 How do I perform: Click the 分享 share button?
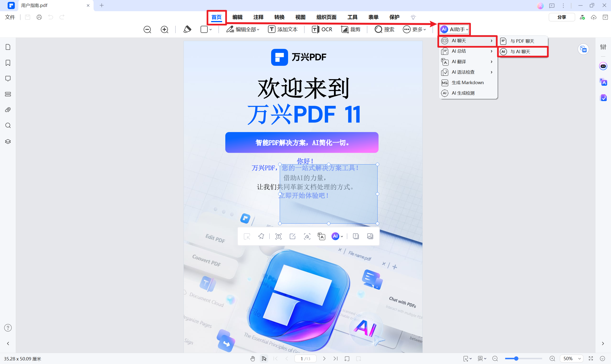pos(561,17)
